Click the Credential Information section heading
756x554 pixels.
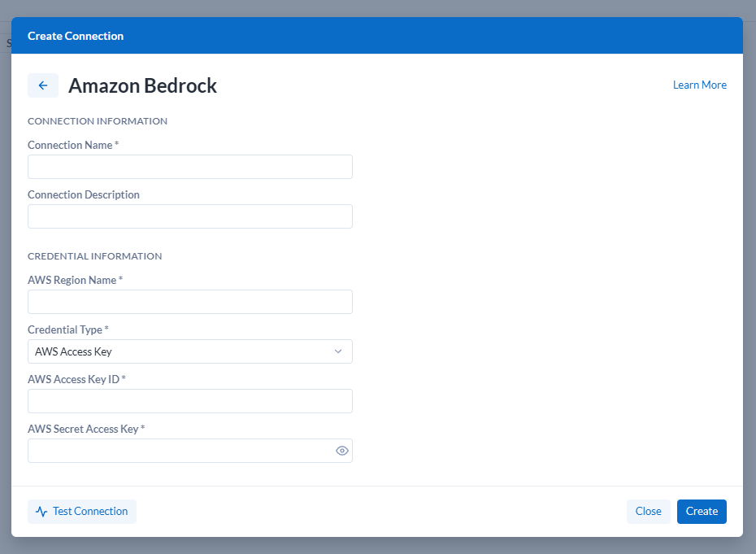94,256
